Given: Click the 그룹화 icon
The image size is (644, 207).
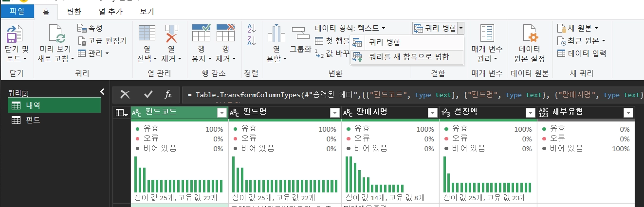Looking at the screenshot, I should pos(300,34).
